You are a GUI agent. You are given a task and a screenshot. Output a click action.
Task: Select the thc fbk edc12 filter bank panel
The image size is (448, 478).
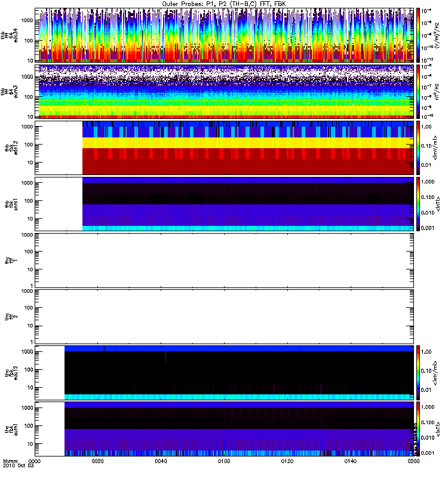(224, 372)
